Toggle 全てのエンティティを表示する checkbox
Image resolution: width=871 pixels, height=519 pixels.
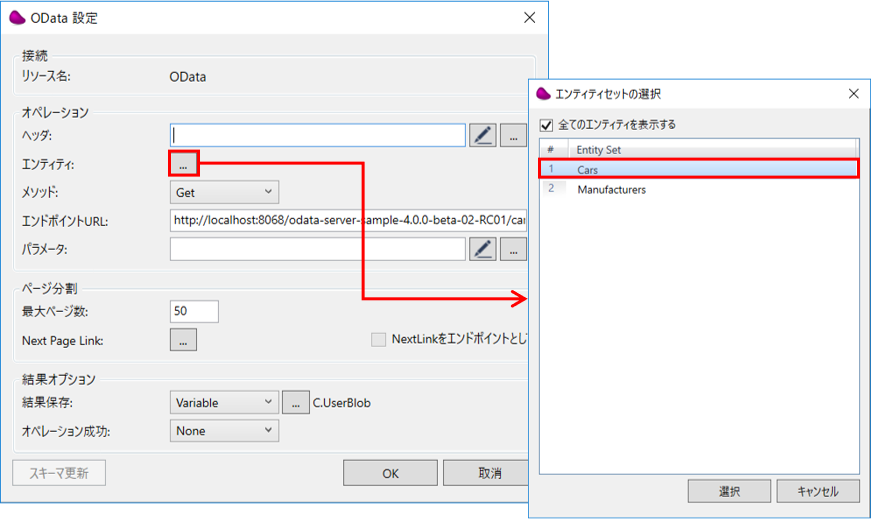(x=546, y=125)
